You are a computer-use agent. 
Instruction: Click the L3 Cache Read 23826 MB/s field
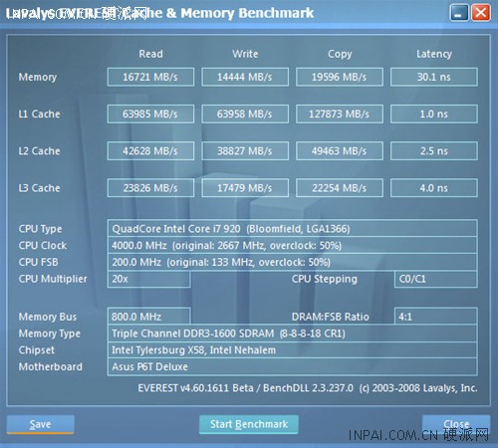coord(150,188)
